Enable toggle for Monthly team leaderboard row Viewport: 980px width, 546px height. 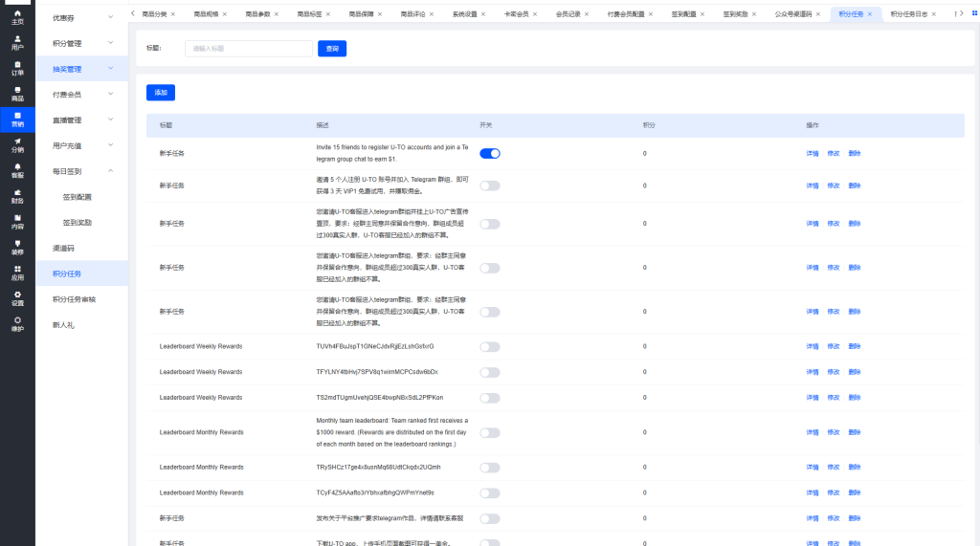490,433
